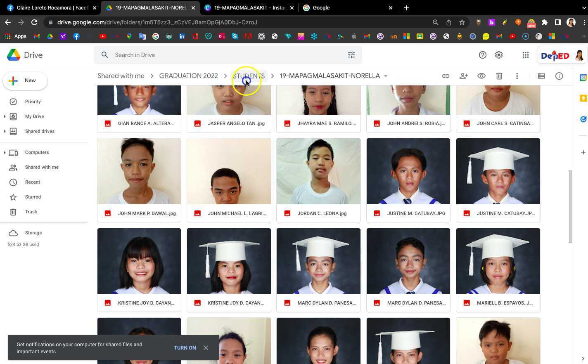Preview the selected item with the eye icon
This screenshot has height=364, width=588.
pyautogui.click(x=481, y=76)
